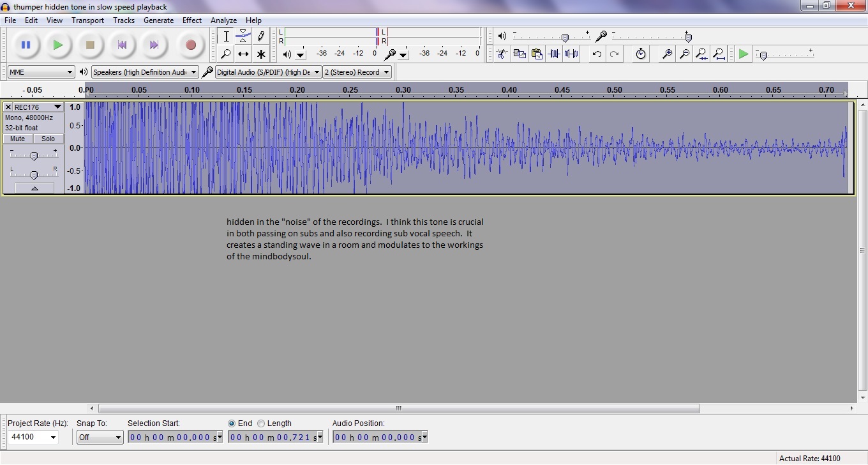868x465 pixels.
Task: Click the Undo arrow icon
Action: coord(597,54)
